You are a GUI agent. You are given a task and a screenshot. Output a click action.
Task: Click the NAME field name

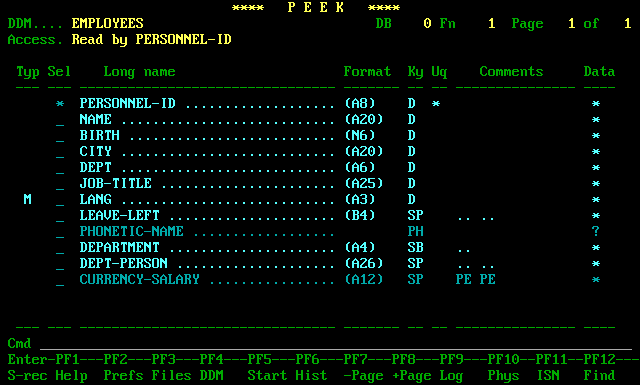[96, 119]
